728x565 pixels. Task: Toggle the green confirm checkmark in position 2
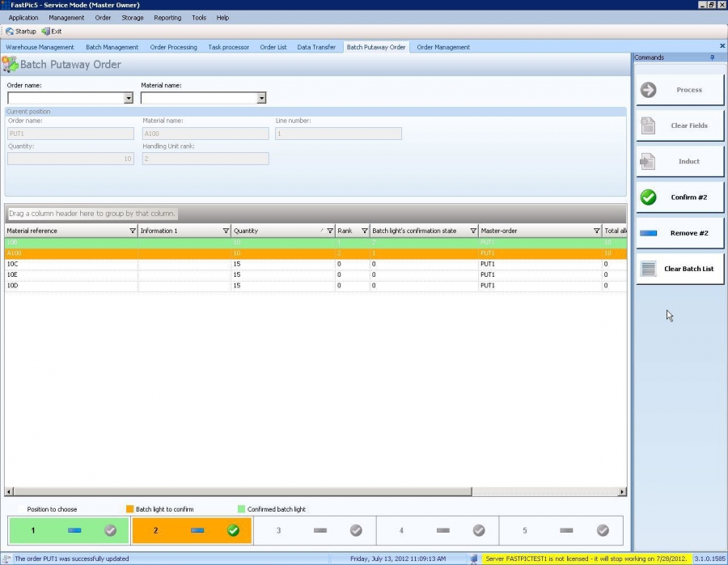click(x=233, y=531)
